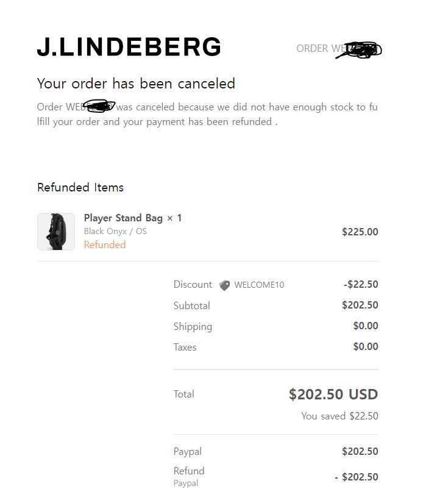The image size is (448, 489).
Task: Click the J.LINDEBERG logo
Action: coord(129,47)
